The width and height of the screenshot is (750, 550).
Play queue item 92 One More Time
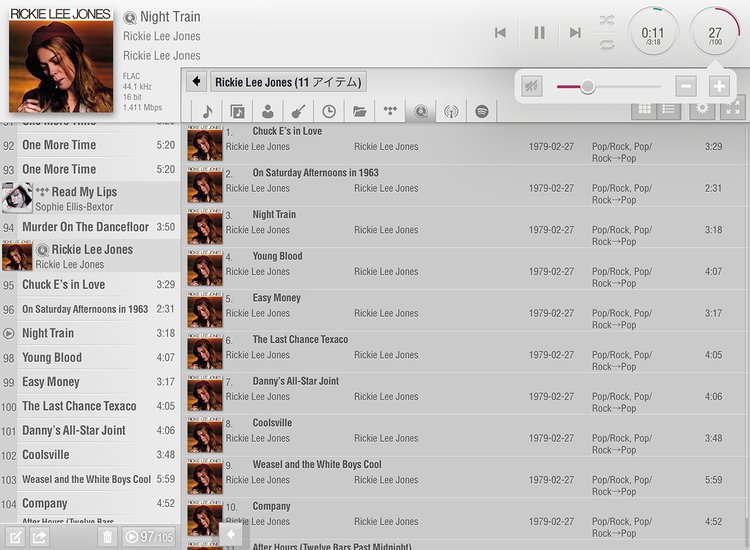(89, 145)
